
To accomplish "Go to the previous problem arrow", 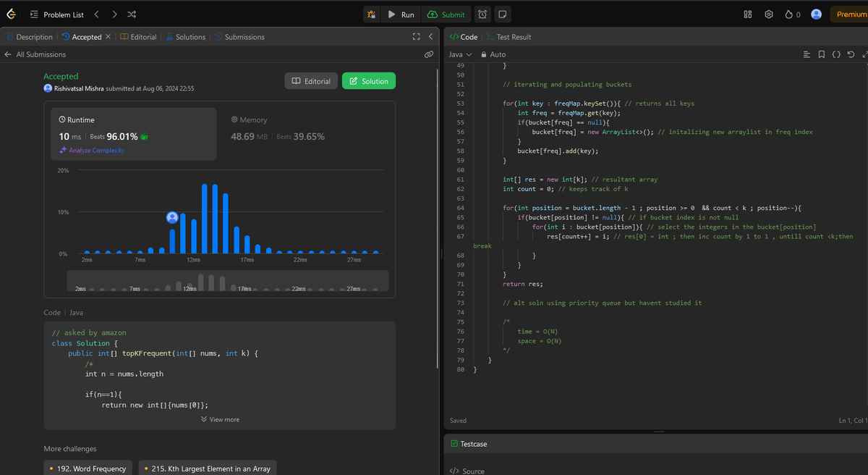I will [97, 14].
